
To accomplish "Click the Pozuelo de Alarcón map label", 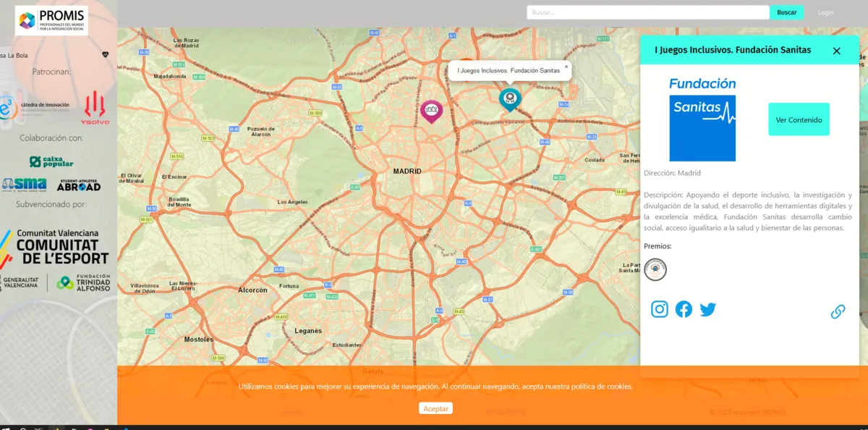I will click(x=260, y=130).
